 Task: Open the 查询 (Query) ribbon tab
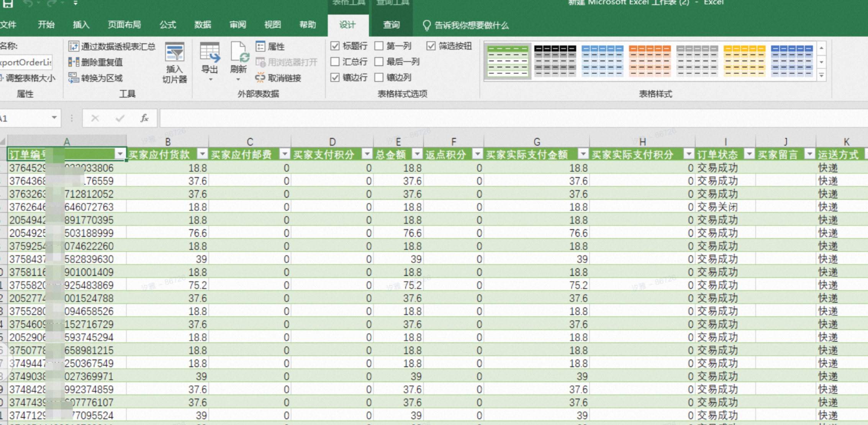click(391, 25)
